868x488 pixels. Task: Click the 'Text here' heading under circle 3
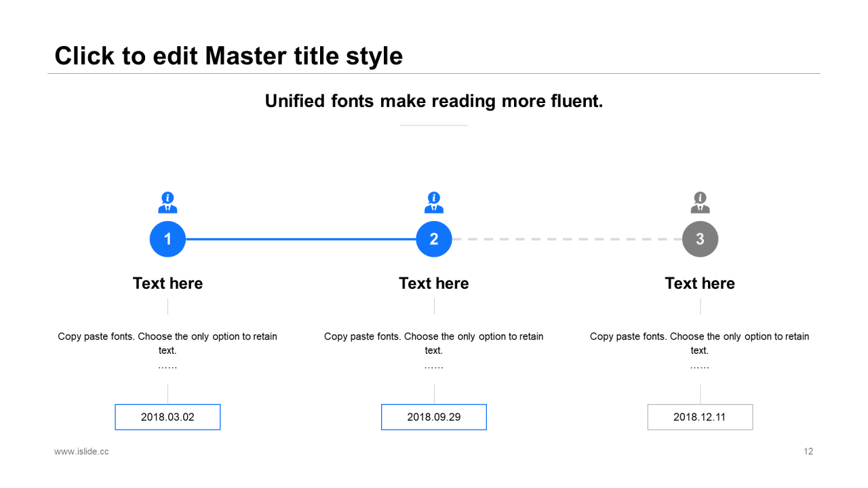tap(700, 283)
